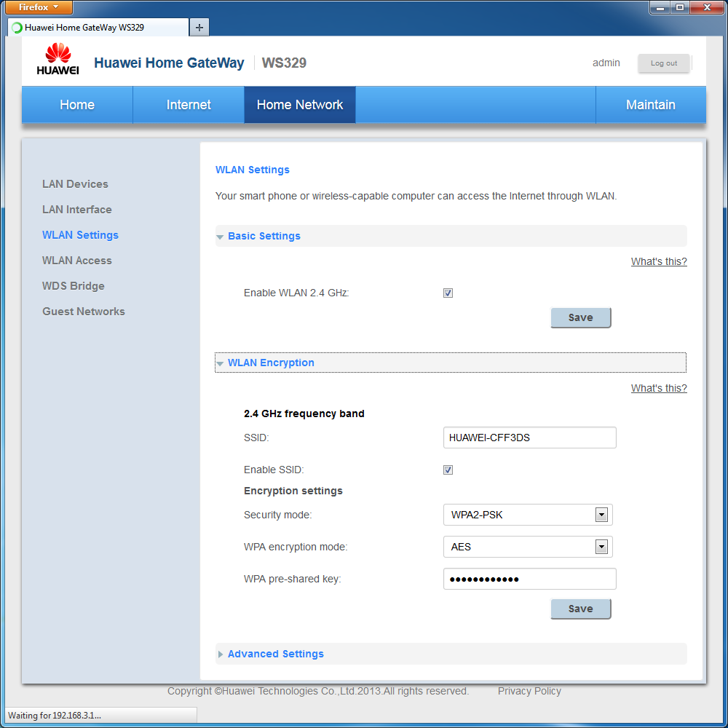
Task: Click the Log out button
Action: pyautogui.click(x=663, y=63)
